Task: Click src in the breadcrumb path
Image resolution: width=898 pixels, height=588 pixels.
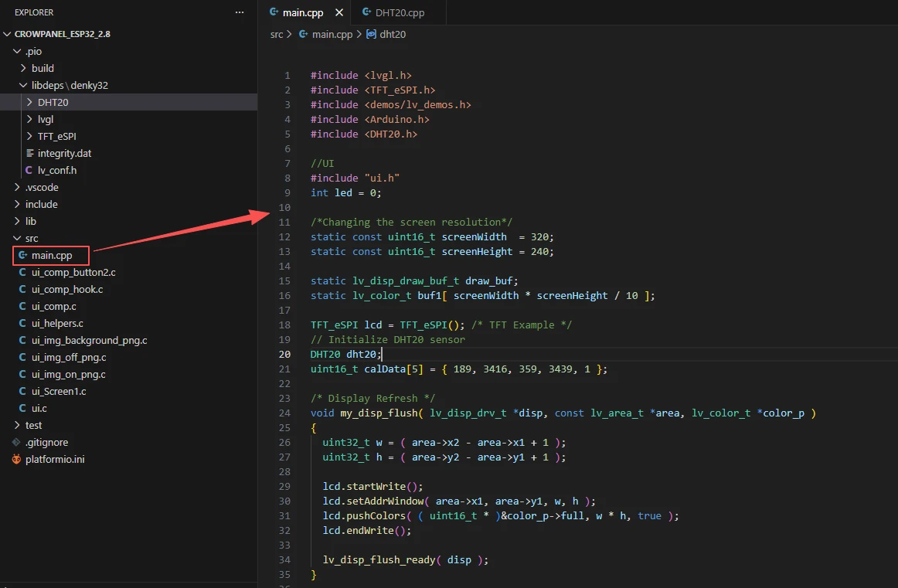Action: (277, 35)
